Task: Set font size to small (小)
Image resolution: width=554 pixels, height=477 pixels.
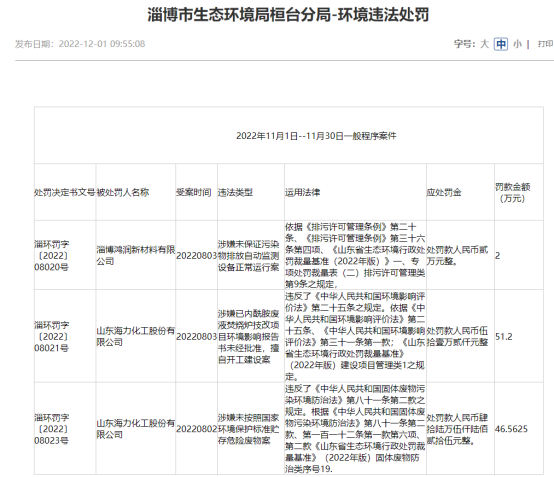Action: point(517,44)
